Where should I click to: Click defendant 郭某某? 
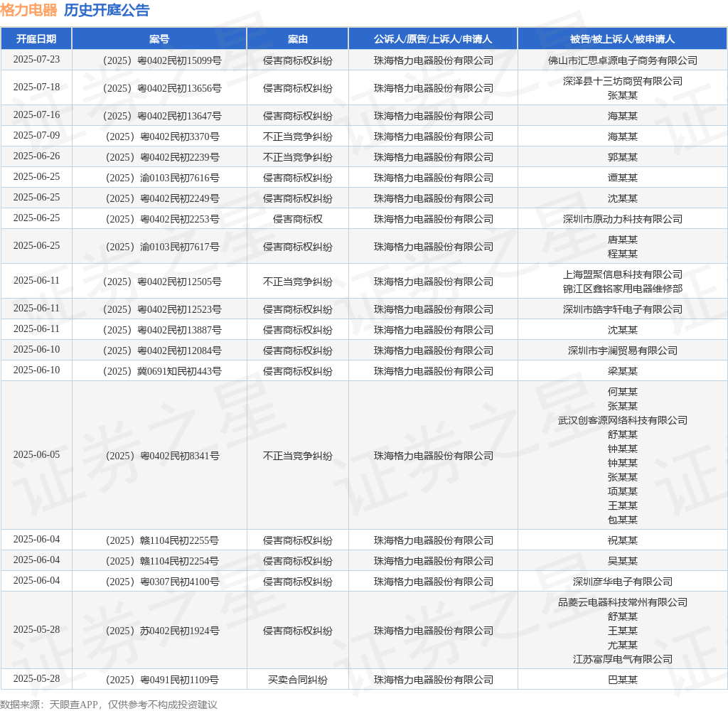pyautogui.click(x=623, y=157)
